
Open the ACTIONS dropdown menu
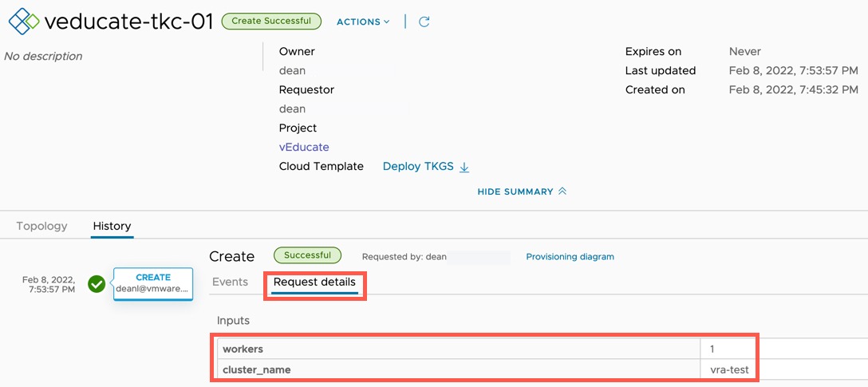click(x=363, y=22)
